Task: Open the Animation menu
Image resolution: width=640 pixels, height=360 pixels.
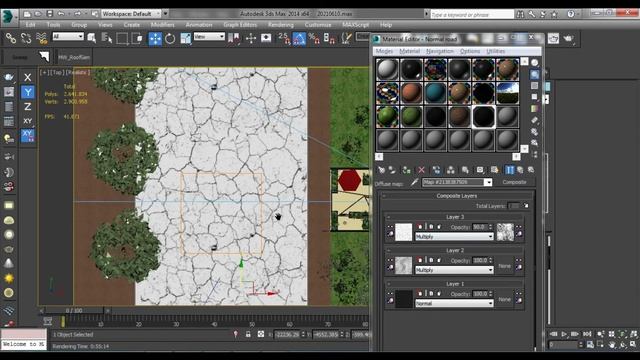Action: tap(199, 25)
